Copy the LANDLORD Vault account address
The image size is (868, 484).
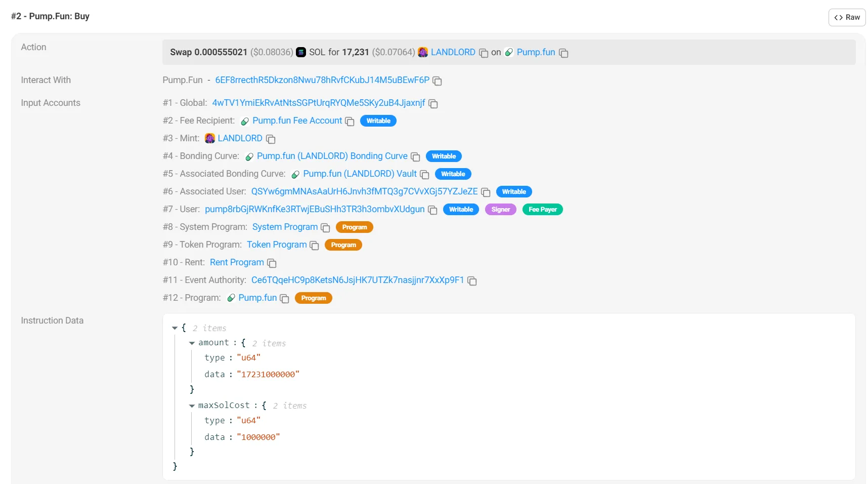425,175
